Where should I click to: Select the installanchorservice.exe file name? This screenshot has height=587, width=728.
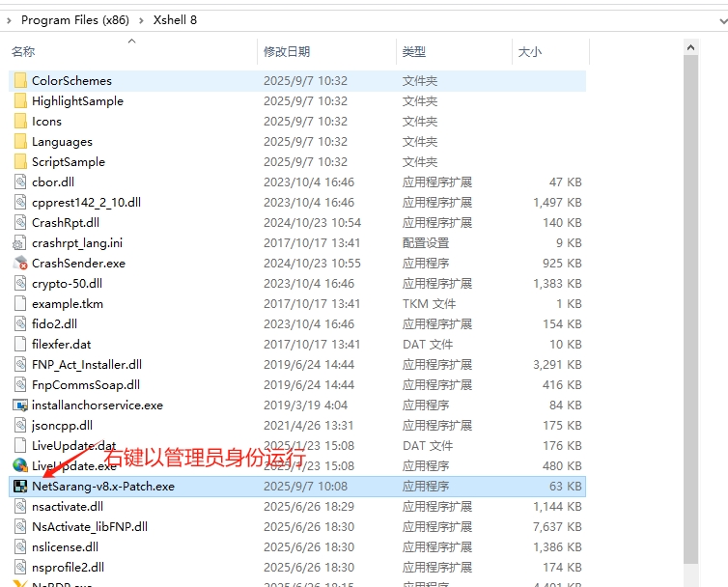98,405
